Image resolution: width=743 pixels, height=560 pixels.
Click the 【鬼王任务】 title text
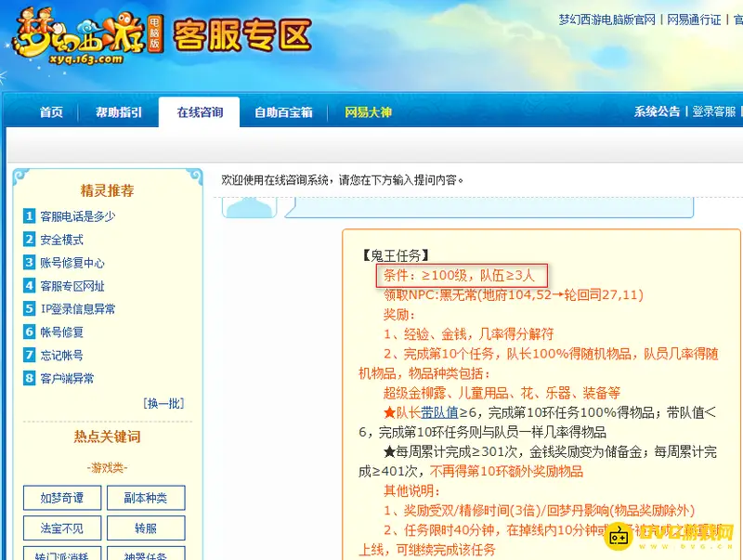tap(395, 255)
